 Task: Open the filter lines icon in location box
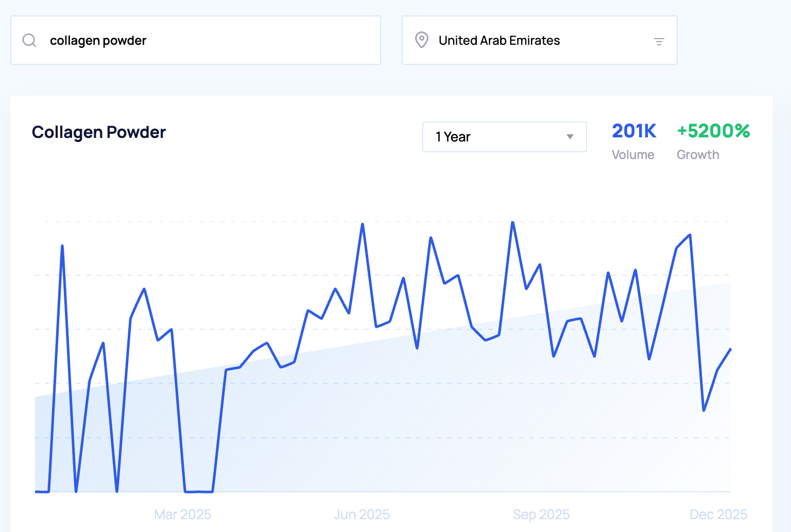click(659, 41)
